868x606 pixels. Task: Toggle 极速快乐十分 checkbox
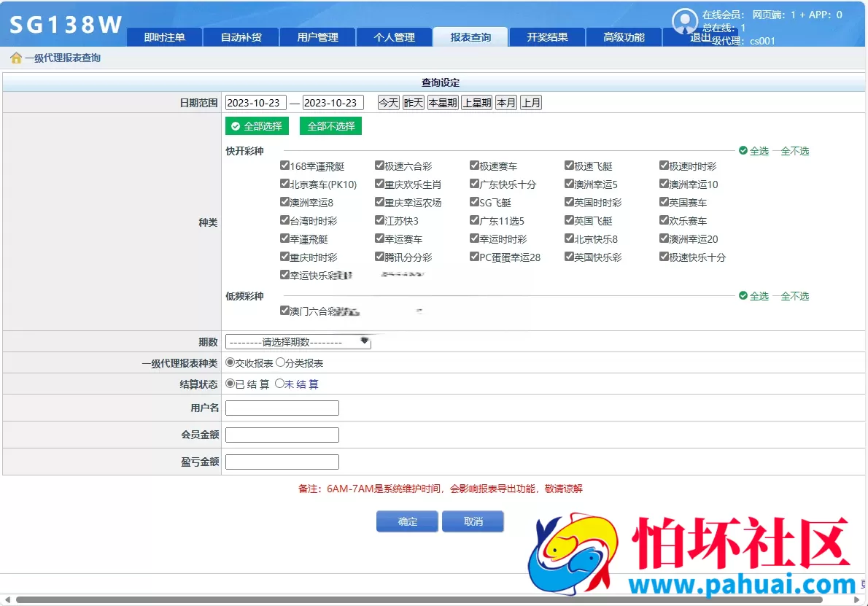pos(664,257)
